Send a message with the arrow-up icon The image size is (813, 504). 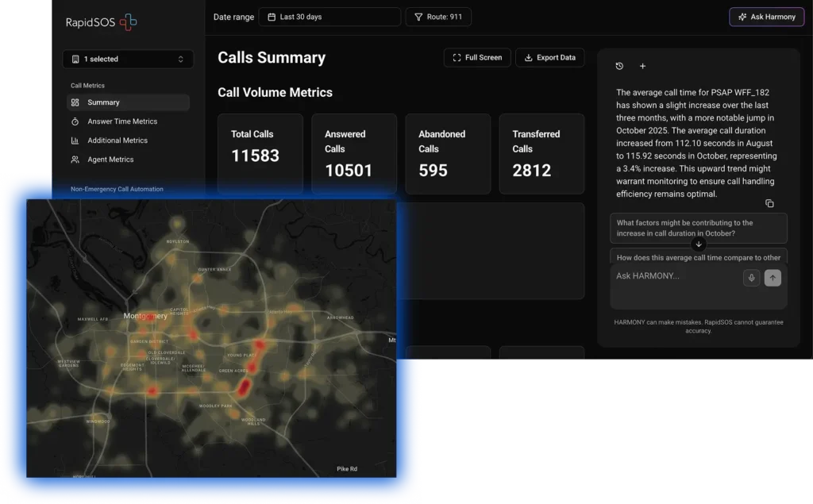[x=773, y=278]
